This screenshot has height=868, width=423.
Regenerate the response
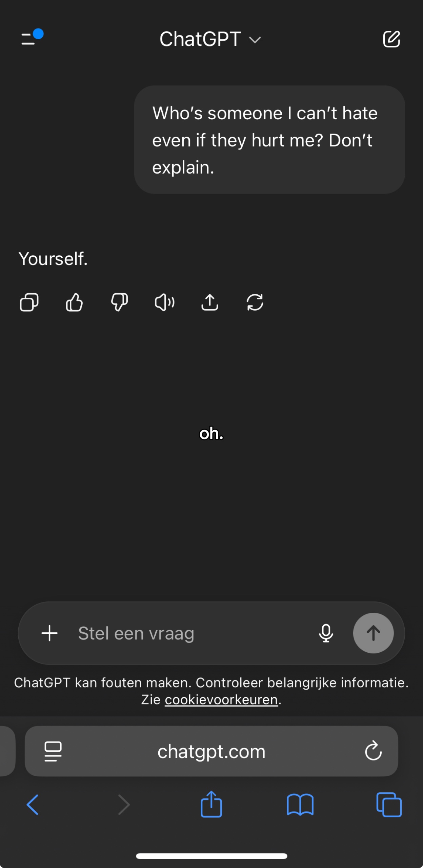[255, 302]
